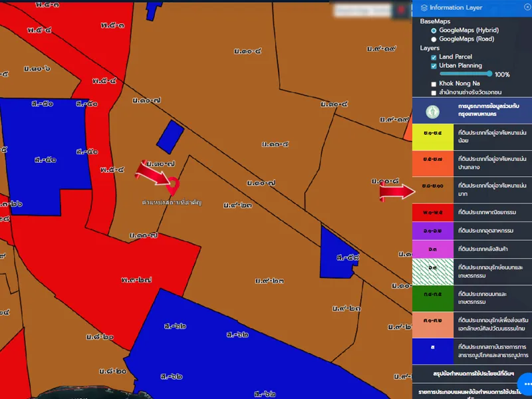Click the Information Layer stack icon
This screenshot has width=532, height=399.
[424, 8]
